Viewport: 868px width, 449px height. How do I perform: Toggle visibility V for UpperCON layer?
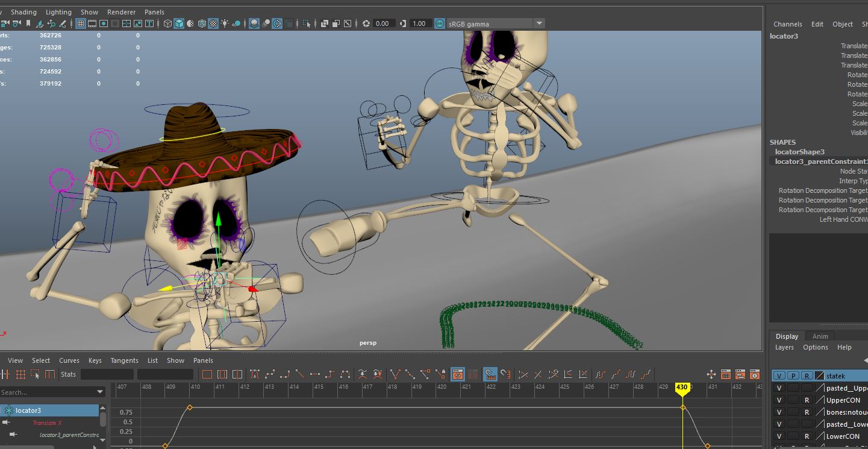779,400
